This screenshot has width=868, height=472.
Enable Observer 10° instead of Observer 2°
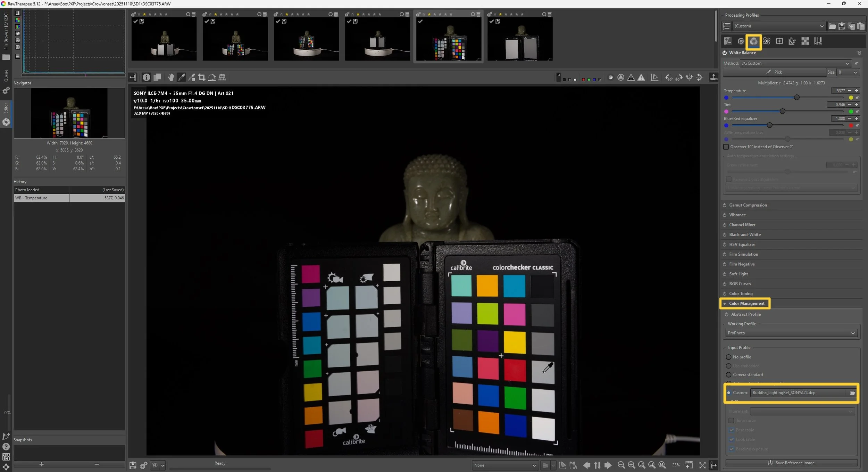point(726,147)
